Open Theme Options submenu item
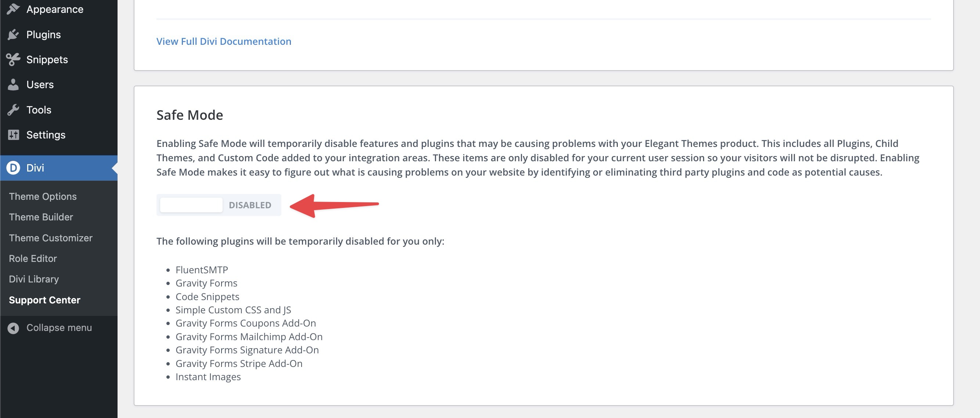Viewport: 980px width, 418px height. pos(43,196)
